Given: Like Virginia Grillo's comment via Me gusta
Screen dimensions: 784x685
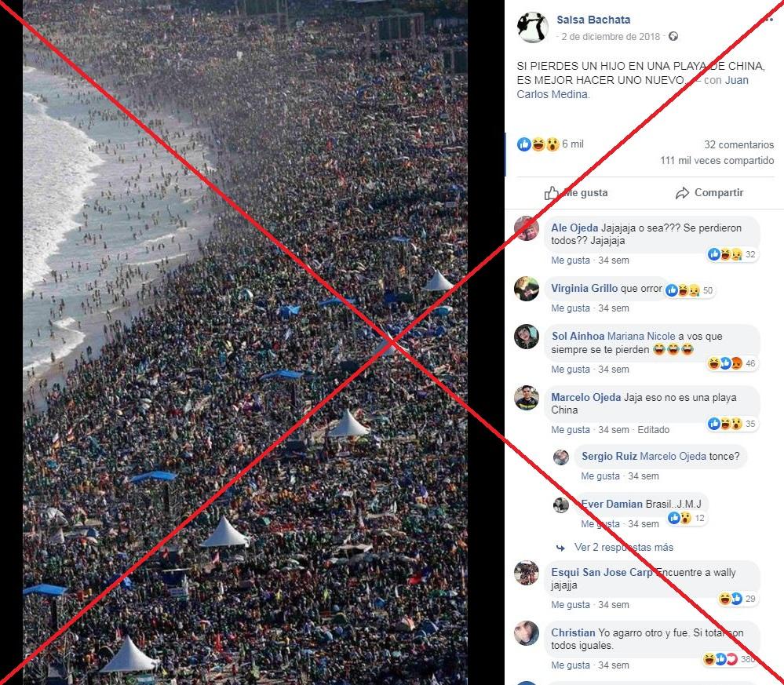Looking at the screenshot, I should tap(570, 308).
